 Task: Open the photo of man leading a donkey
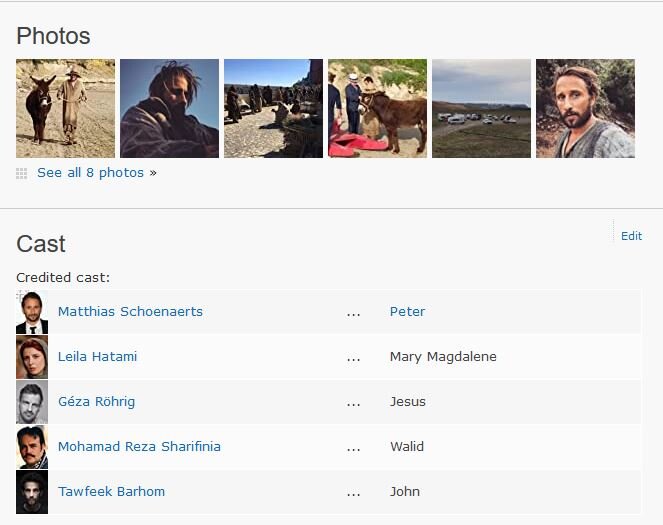click(x=65, y=108)
